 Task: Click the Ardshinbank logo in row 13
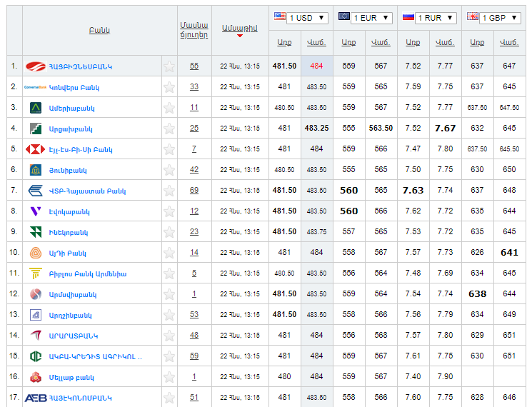tap(36, 315)
